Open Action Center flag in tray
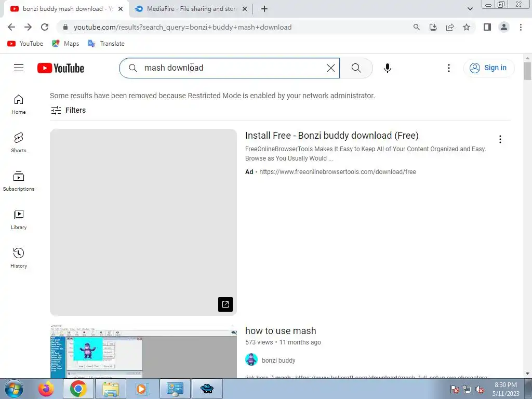The width and height of the screenshot is (532, 399). pyautogui.click(x=455, y=390)
